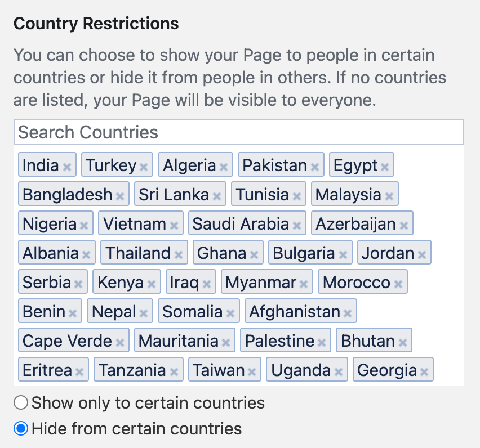480x448 pixels.
Task: Delete the Azerbaijan country tag
Action: [x=404, y=225]
